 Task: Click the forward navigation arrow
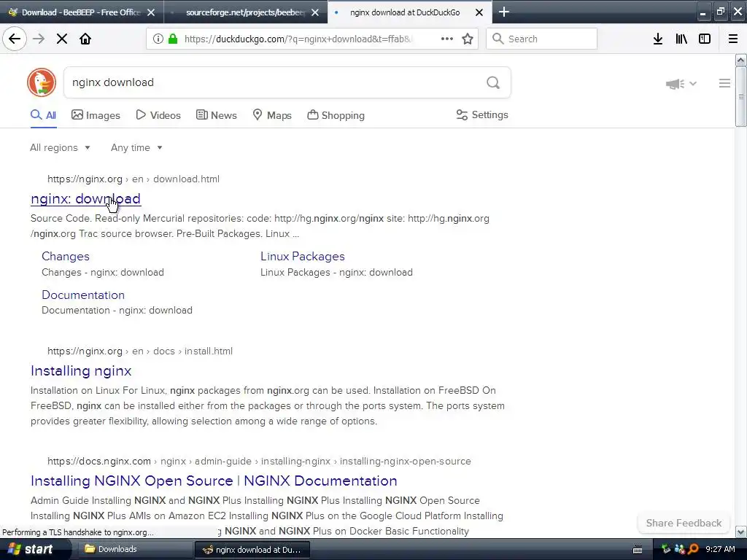pos(39,39)
